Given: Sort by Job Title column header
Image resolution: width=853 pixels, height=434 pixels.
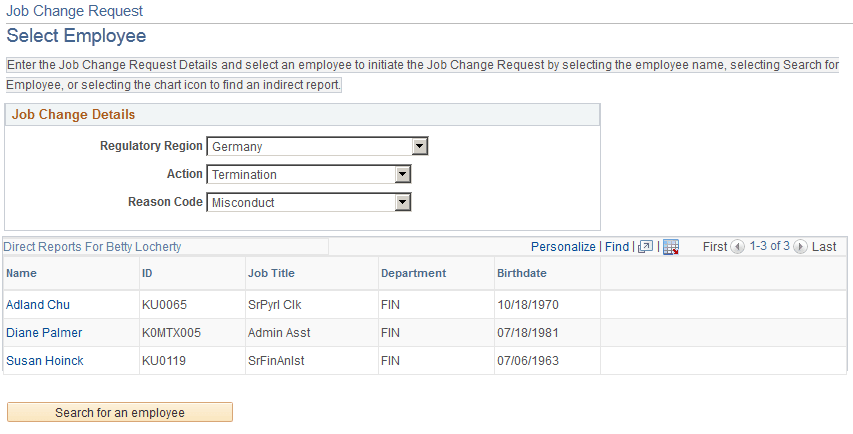Looking at the screenshot, I should tap(271, 274).
